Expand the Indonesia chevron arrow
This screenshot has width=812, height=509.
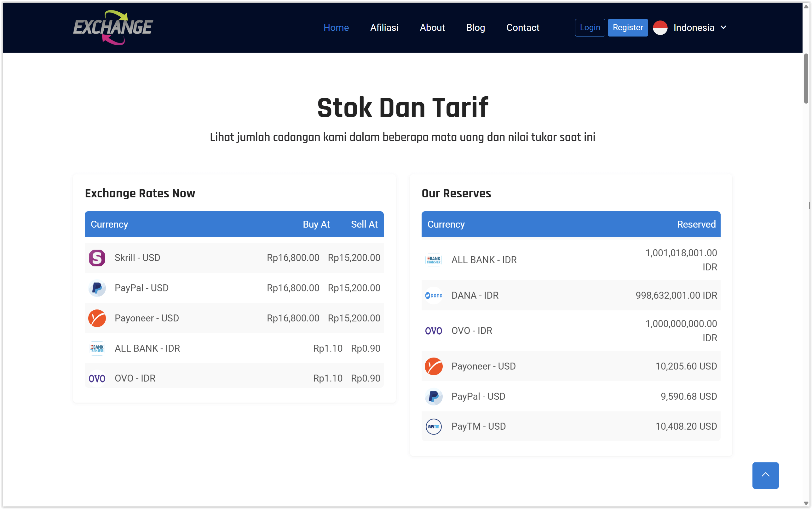click(x=723, y=28)
